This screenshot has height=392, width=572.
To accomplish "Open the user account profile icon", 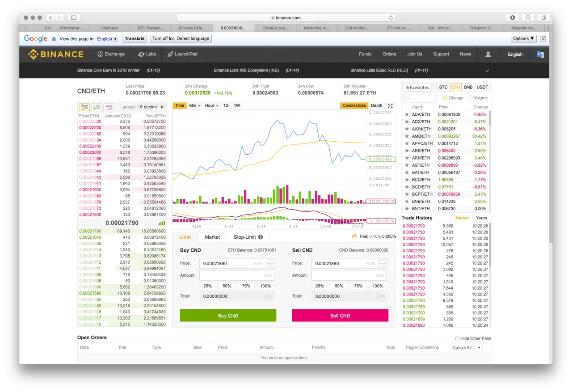I will pyautogui.click(x=488, y=54).
